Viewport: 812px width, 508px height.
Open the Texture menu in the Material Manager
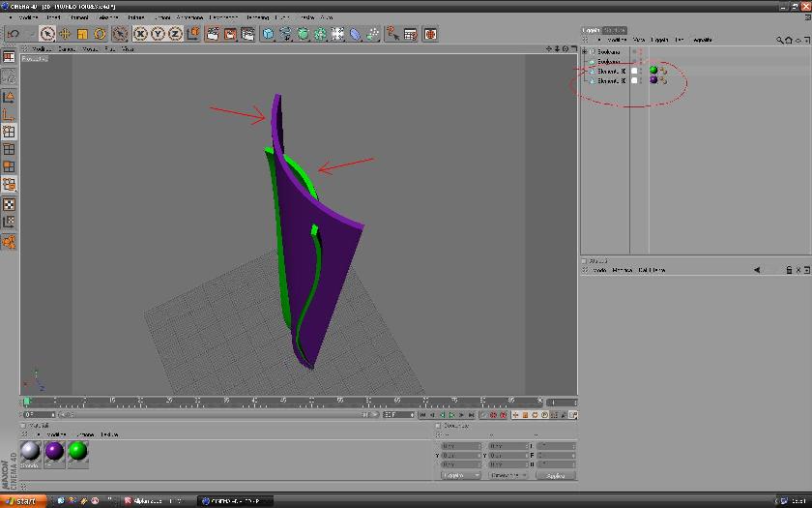click(109, 434)
